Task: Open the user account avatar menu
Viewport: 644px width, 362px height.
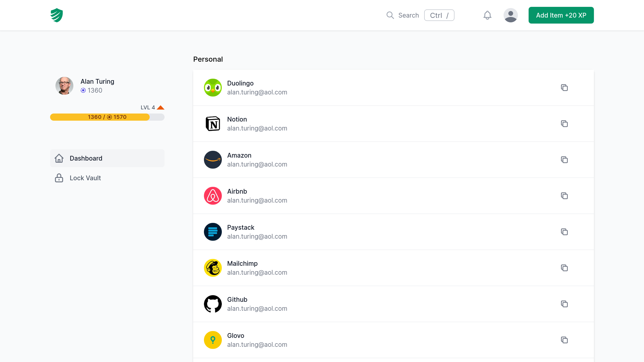Action: (x=510, y=15)
